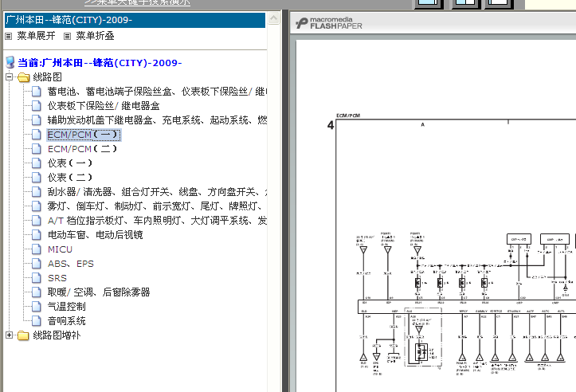Select the 广州本田--锋范(CITY)-2009- header bar
This screenshot has height=392, width=576.
click(x=135, y=20)
